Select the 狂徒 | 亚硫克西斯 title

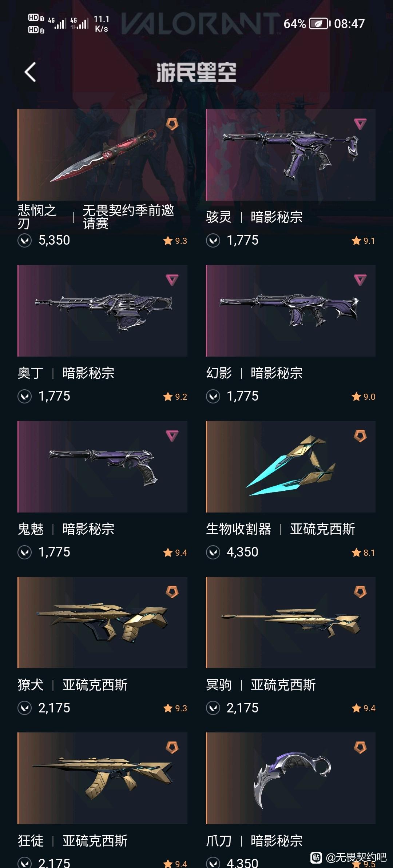click(x=73, y=841)
